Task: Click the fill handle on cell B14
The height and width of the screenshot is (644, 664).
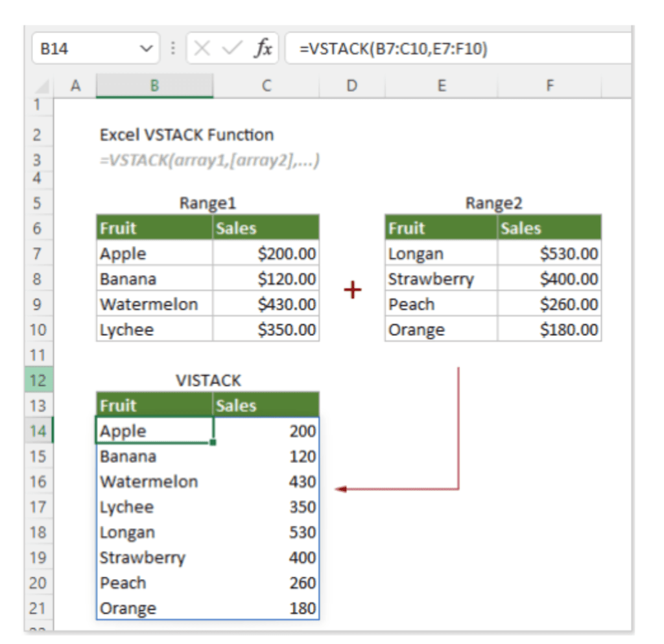Action: pyautogui.click(x=213, y=442)
